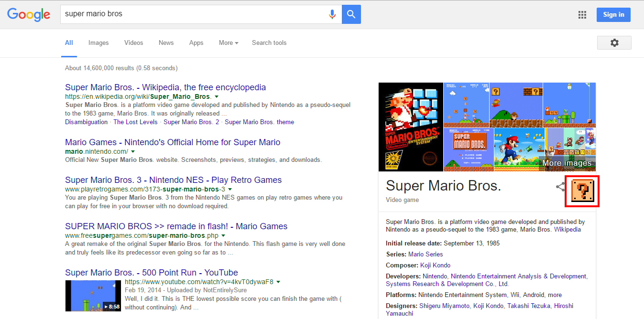This screenshot has height=319, width=644.
Task: Click the Disambiguation sitelink
Action: pos(87,122)
